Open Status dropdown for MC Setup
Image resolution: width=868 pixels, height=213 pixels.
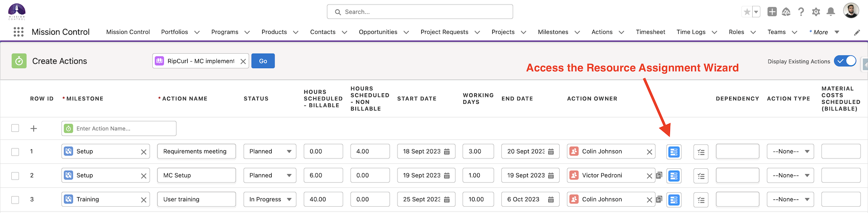(270, 175)
